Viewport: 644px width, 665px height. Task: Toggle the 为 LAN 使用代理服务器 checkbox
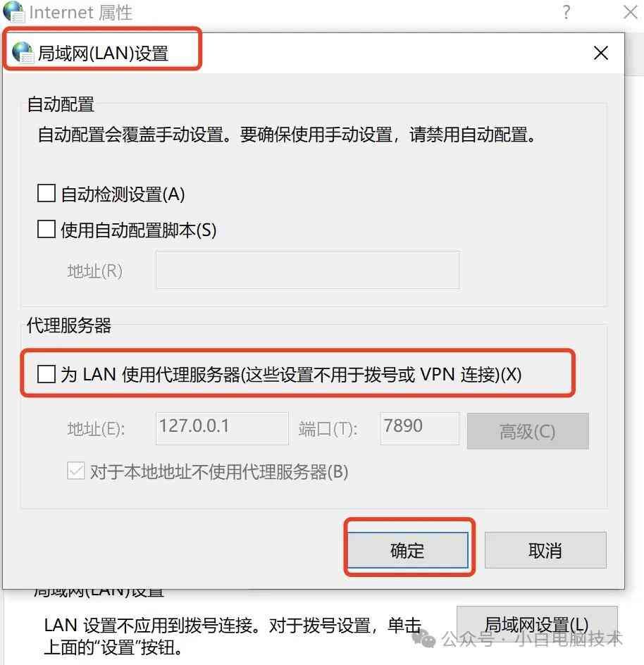pyautogui.click(x=47, y=374)
